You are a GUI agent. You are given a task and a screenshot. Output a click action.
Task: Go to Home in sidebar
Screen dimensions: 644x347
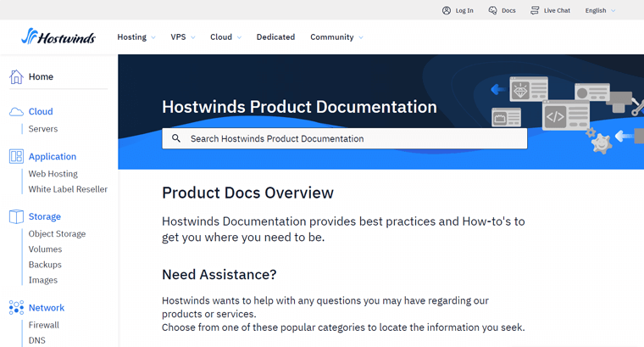click(x=41, y=76)
